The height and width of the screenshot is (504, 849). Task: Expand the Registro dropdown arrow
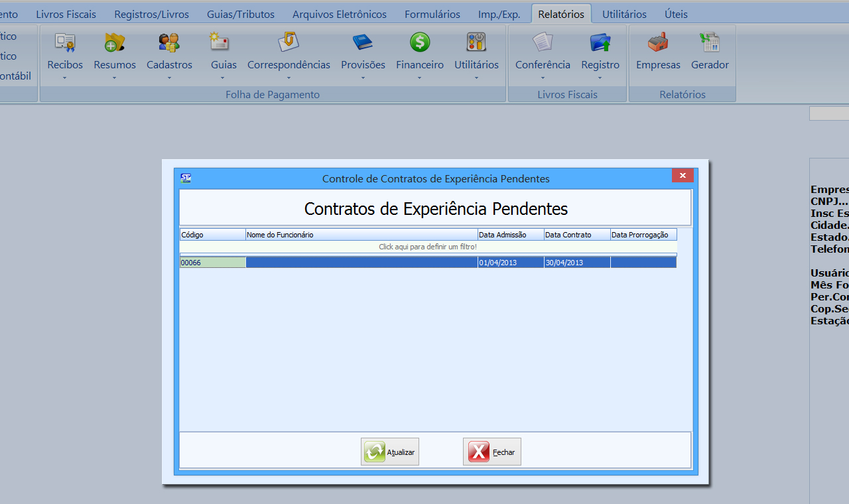click(600, 78)
